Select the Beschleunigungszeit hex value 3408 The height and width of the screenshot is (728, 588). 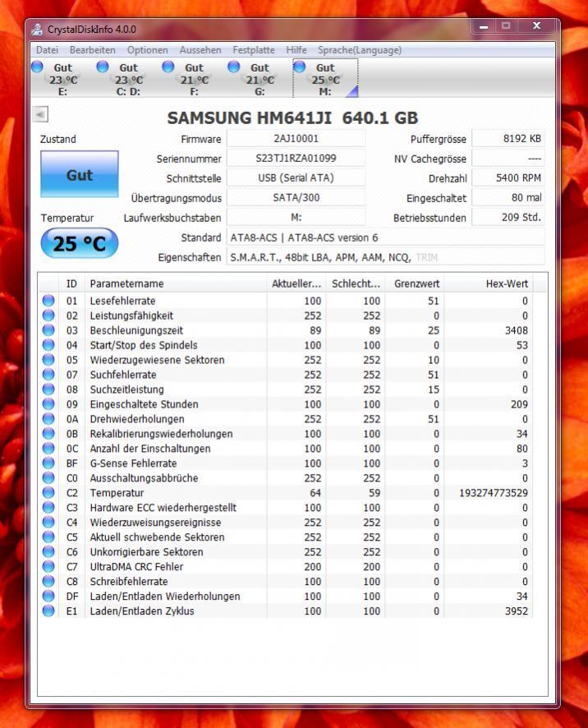(x=516, y=330)
